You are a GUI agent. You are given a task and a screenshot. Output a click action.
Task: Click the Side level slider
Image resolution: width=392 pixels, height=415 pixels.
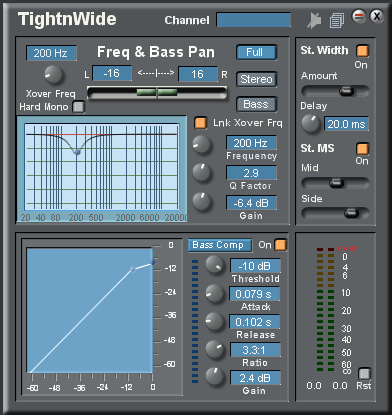coord(335,213)
